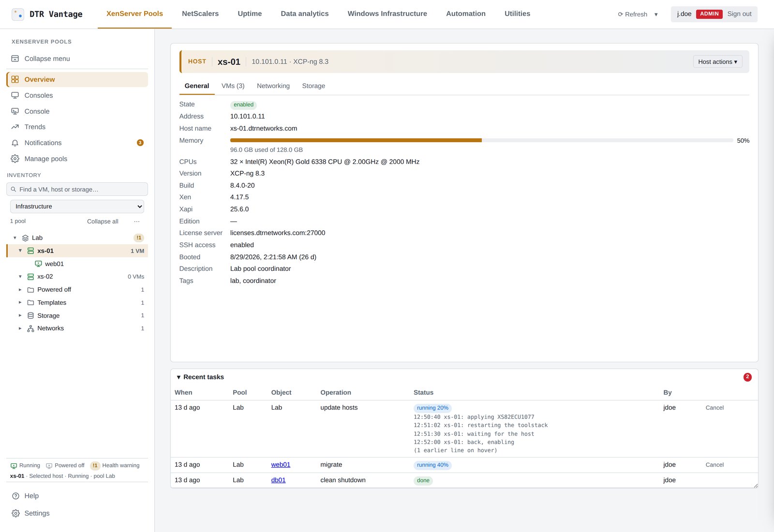The height and width of the screenshot is (532, 774).
Task: Click the xs-01 host server icon
Action: pos(30,251)
